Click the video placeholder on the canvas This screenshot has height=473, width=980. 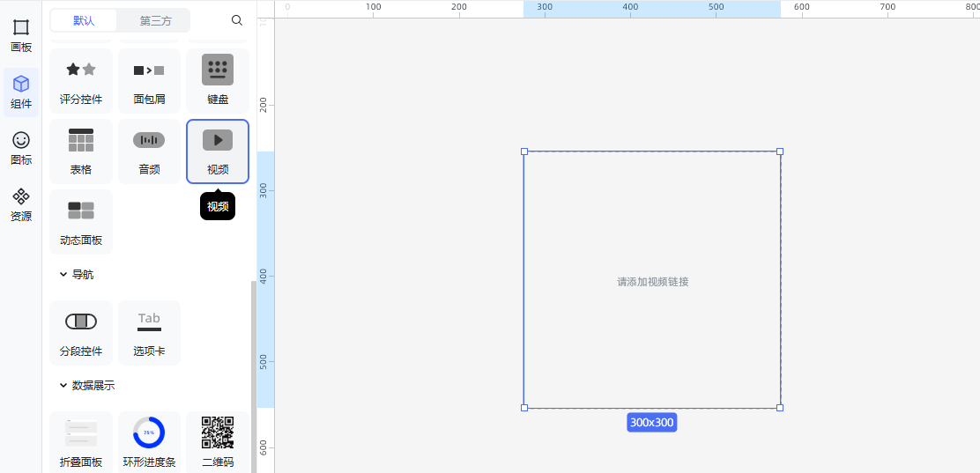click(652, 281)
